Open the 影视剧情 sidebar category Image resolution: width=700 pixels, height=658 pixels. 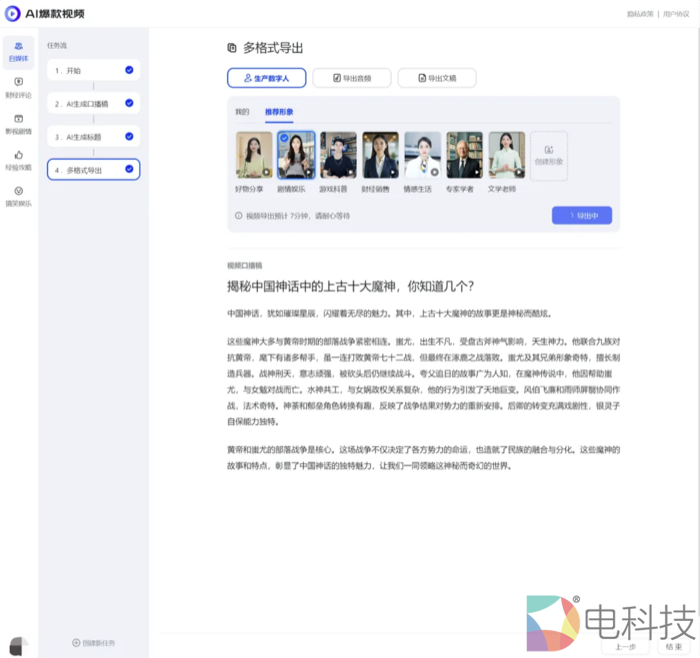tap(18, 123)
